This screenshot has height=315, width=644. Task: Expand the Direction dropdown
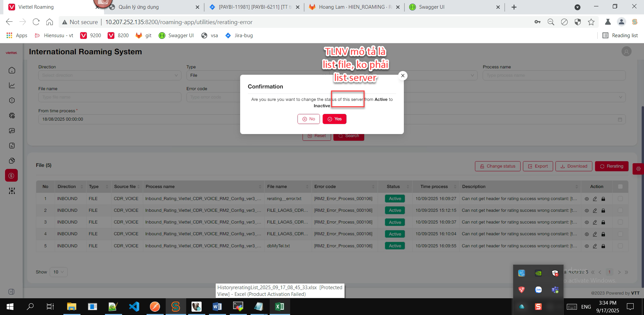110,75
